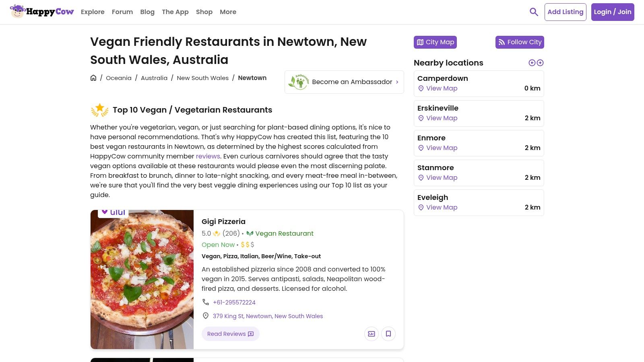Open the New South Wales breadcrumb
Image resolution: width=644 pixels, height=362 pixels.
click(202, 78)
